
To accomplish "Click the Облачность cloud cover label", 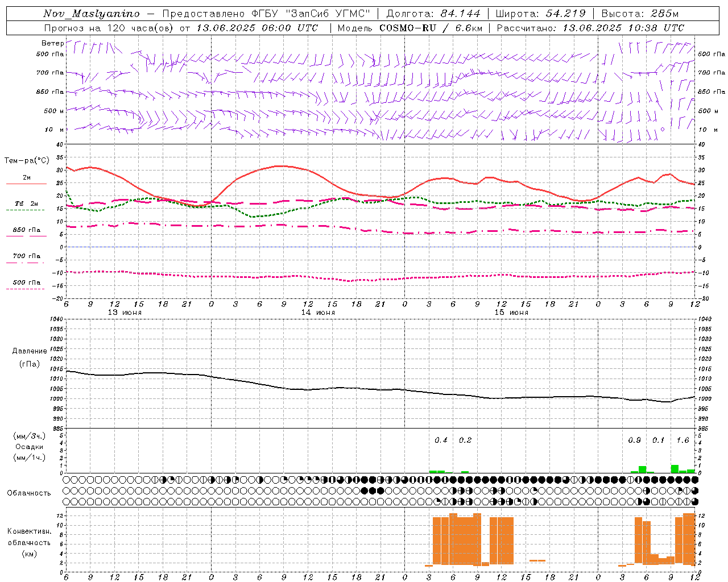I will [x=29, y=493].
